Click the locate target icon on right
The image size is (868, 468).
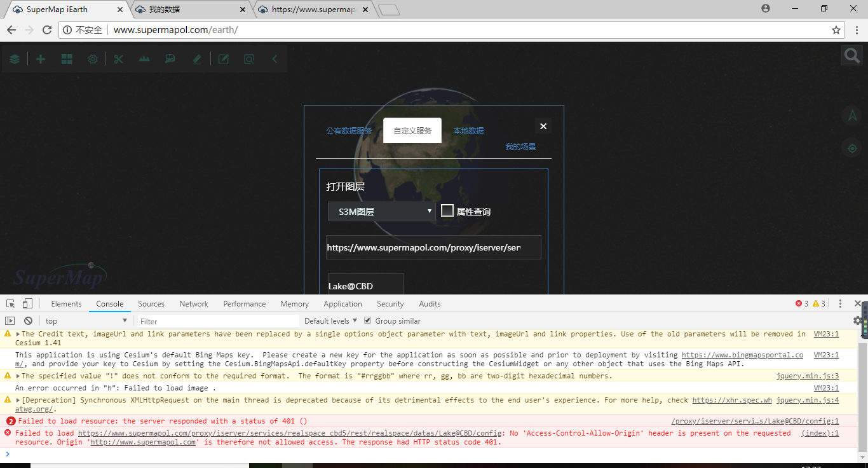point(851,148)
